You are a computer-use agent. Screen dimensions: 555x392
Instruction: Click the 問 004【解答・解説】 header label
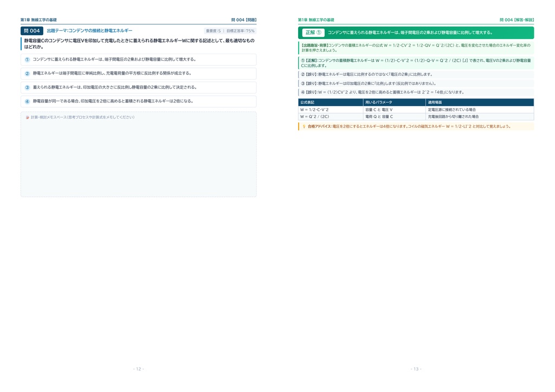[x=517, y=20]
